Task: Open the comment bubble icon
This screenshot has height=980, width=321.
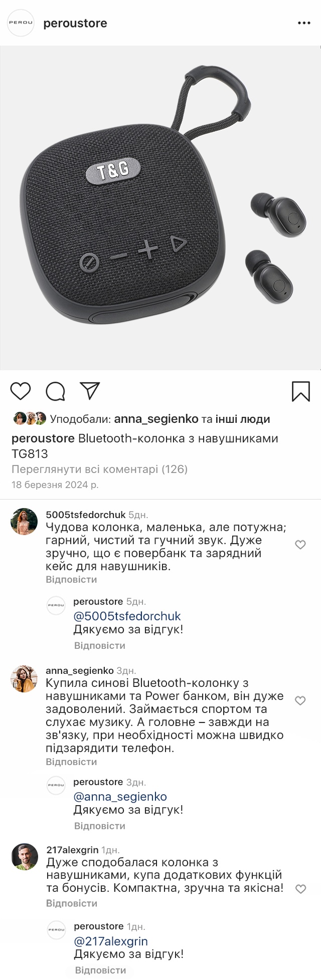Action: click(55, 391)
